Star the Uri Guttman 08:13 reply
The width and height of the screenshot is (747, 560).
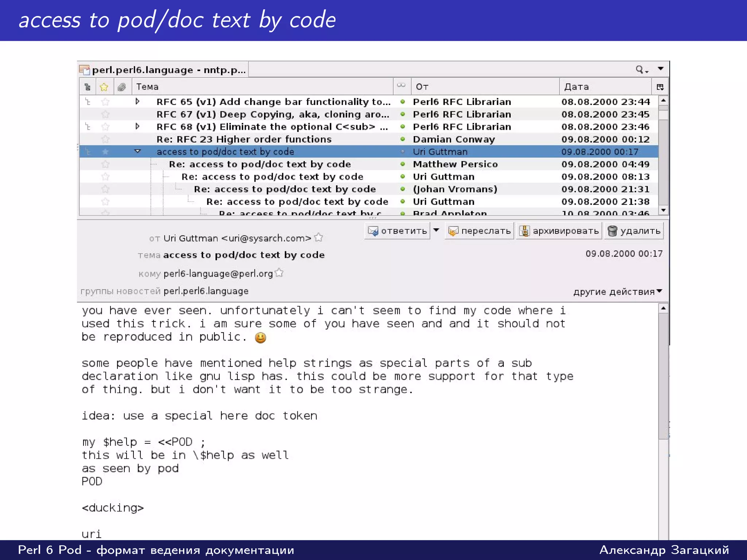click(105, 176)
